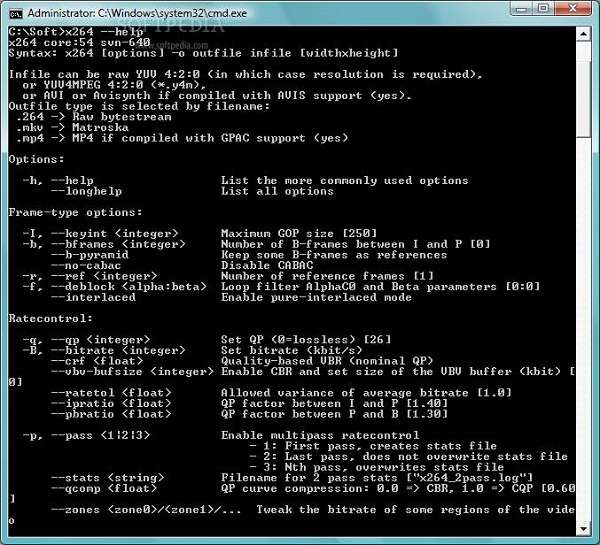Click the 'Ratecontrol:' heading
The image size is (600, 545).
[x=51, y=318]
